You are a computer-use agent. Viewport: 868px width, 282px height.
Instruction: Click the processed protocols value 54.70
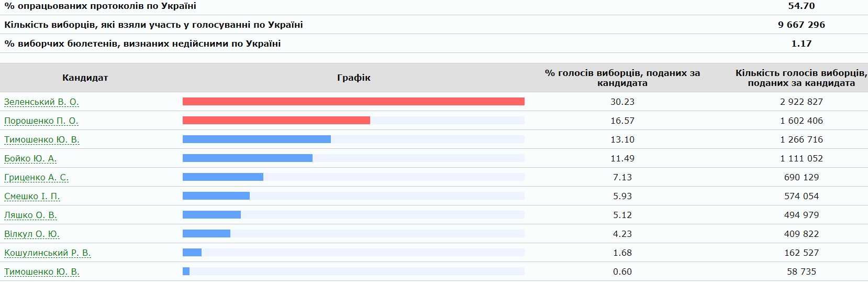point(802,6)
